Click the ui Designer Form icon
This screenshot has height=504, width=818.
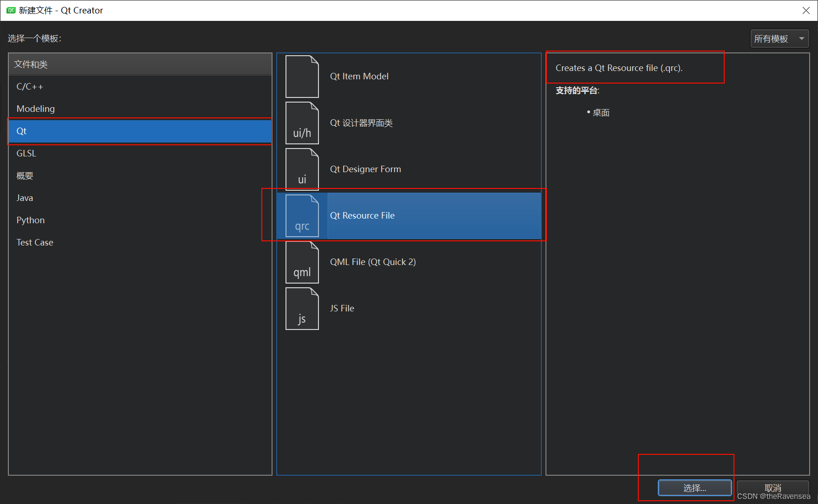pos(302,169)
